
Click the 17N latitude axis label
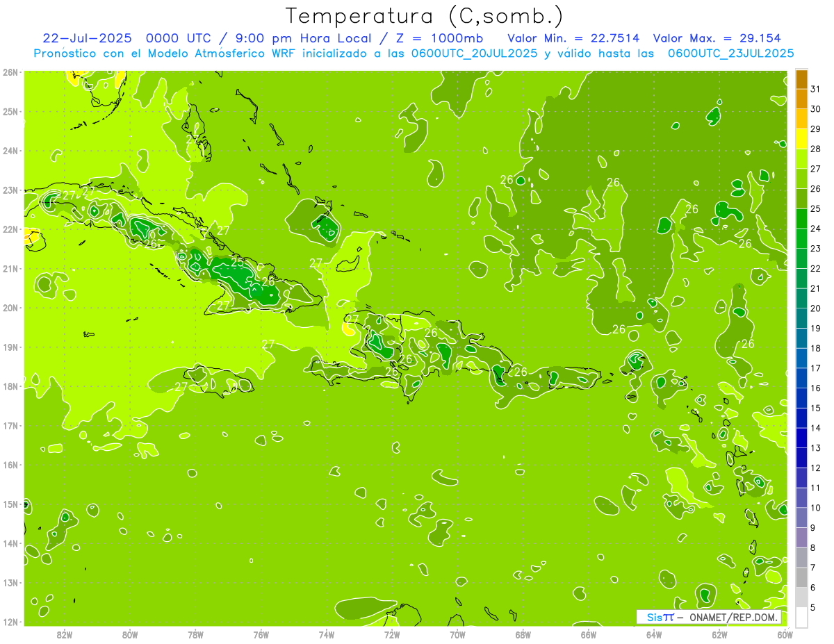(x=10, y=425)
